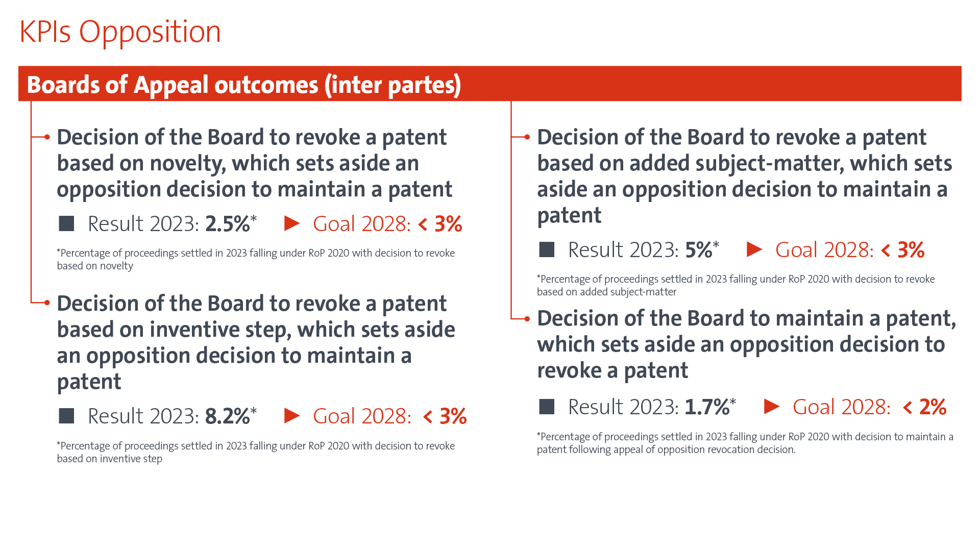Click the red triangle after the 8.2% result

(x=291, y=416)
